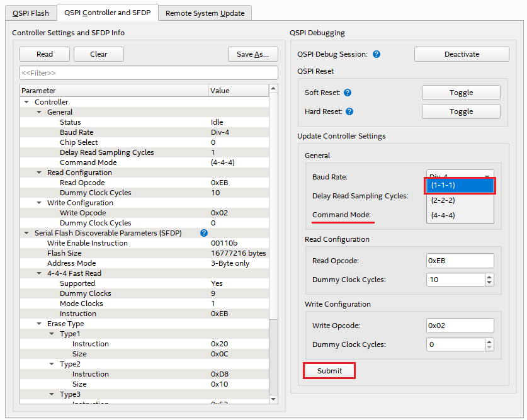
Task: Click help icon beside Soft Reset
Action: coord(348,93)
